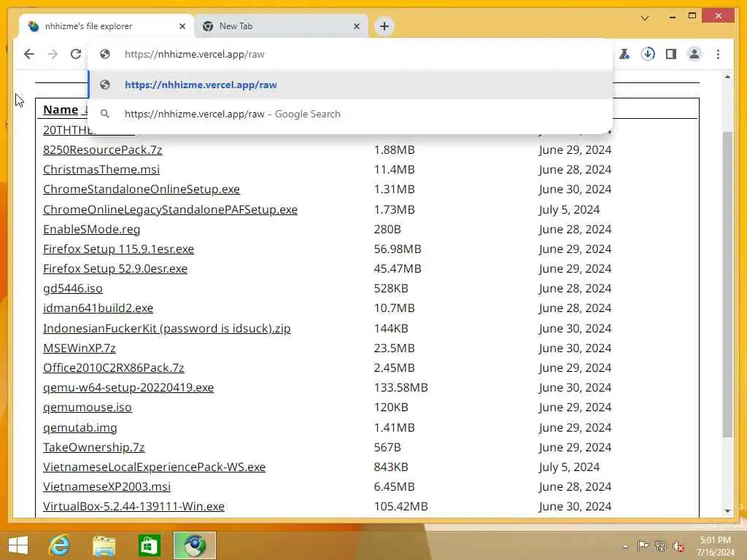The height and width of the screenshot is (560, 747).
Task: Open TakeOwnership.7z link
Action: tap(94, 447)
